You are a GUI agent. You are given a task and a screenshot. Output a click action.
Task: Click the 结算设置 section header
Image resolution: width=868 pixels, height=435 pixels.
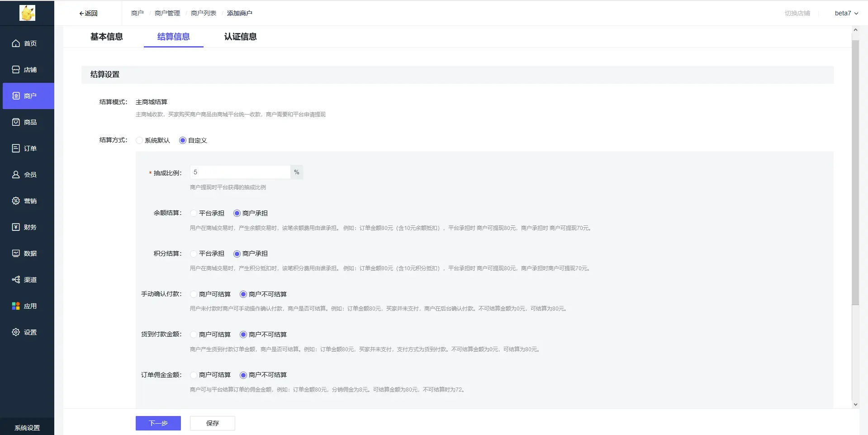coord(457,75)
